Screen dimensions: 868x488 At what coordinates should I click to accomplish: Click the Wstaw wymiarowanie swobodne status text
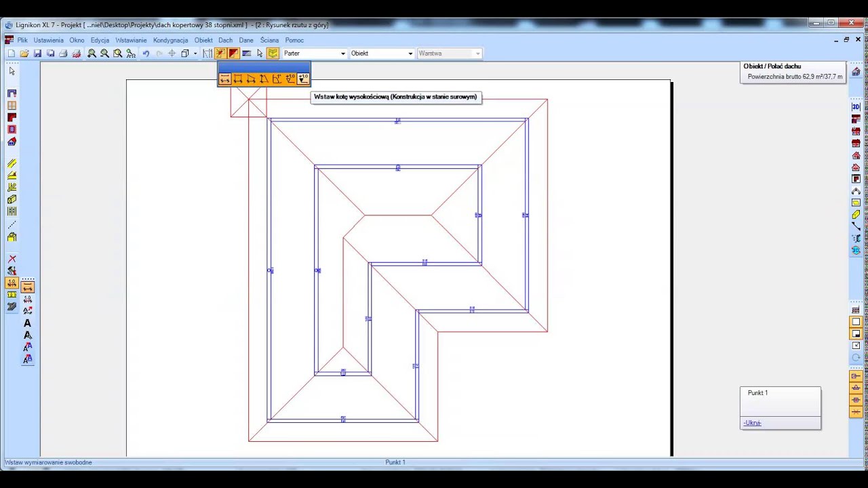48,462
